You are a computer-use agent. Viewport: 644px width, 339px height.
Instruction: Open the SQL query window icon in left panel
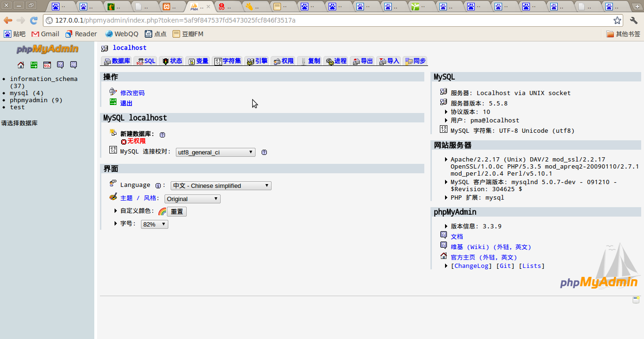click(x=47, y=65)
